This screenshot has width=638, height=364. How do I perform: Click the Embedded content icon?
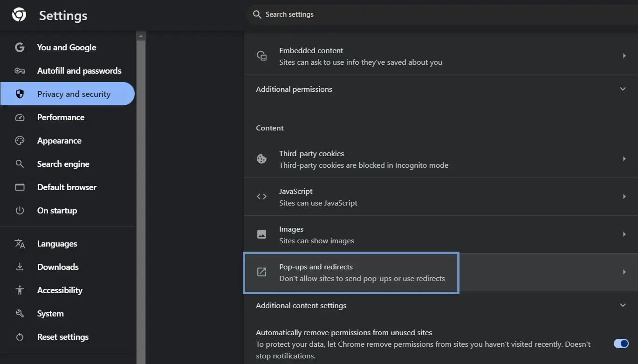(262, 56)
